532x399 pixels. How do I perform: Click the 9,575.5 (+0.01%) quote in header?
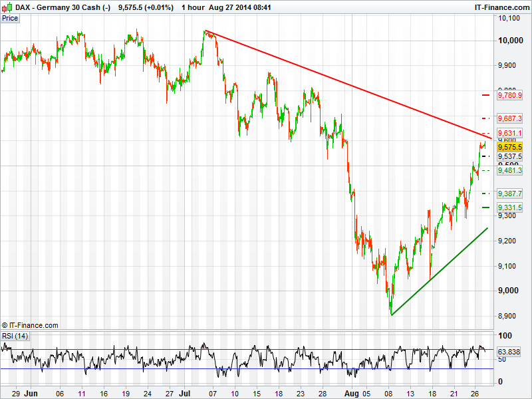[146, 7]
